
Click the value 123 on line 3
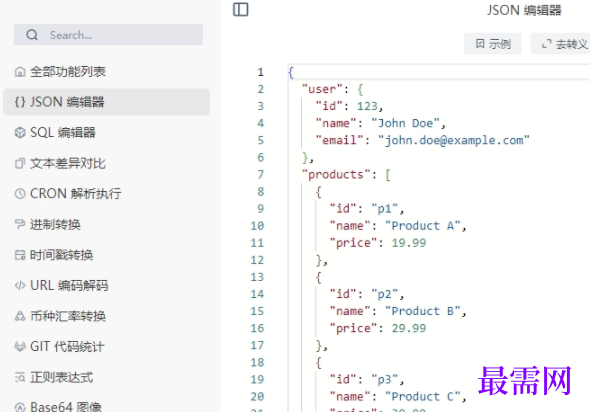[x=367, y=106]
